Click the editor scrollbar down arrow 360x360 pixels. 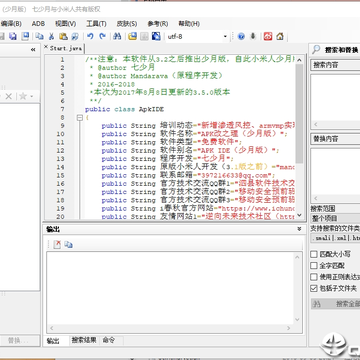pos(299,215)
